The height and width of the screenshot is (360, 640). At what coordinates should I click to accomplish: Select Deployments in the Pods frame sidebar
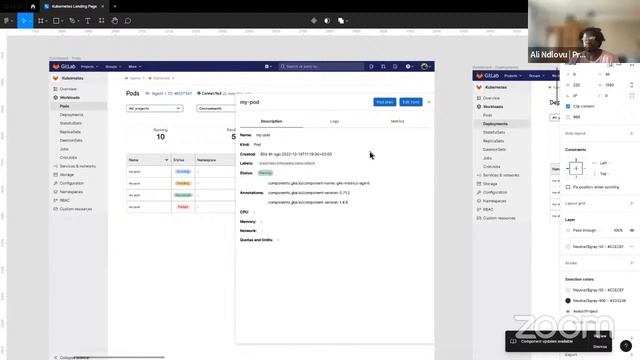click(x=71, y=115)
